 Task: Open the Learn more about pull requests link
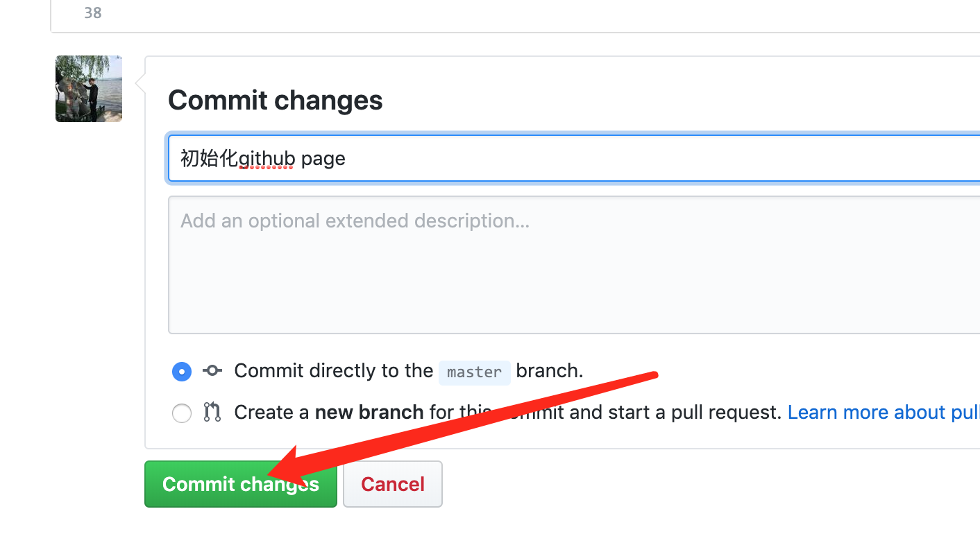tap(883, 413)
